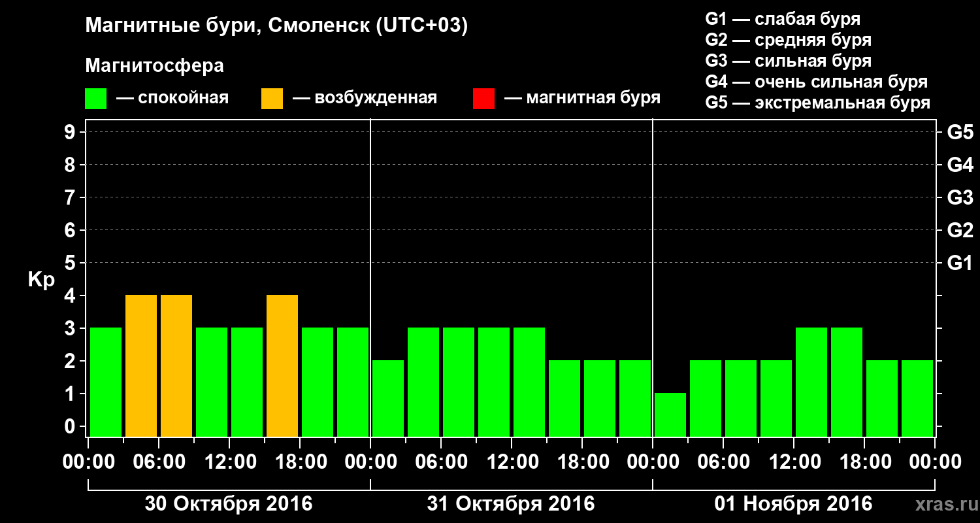
Task: Click the first green bar at 00:00 on 30 Октября
Action: [x=106, y=382]
